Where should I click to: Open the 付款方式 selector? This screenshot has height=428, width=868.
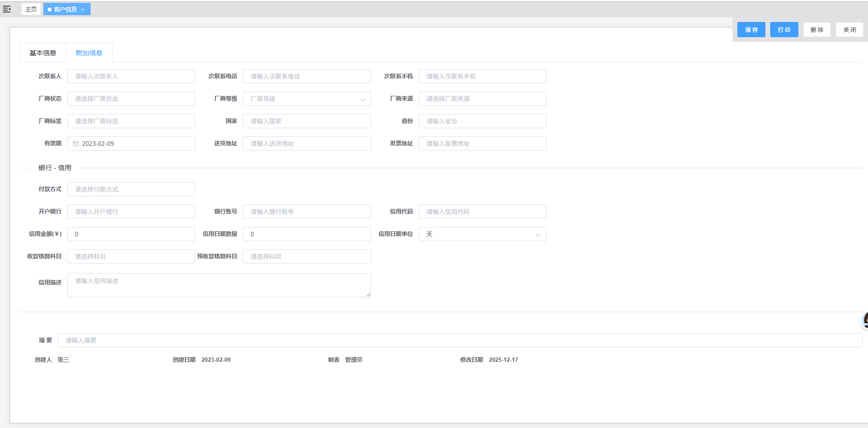131,189
